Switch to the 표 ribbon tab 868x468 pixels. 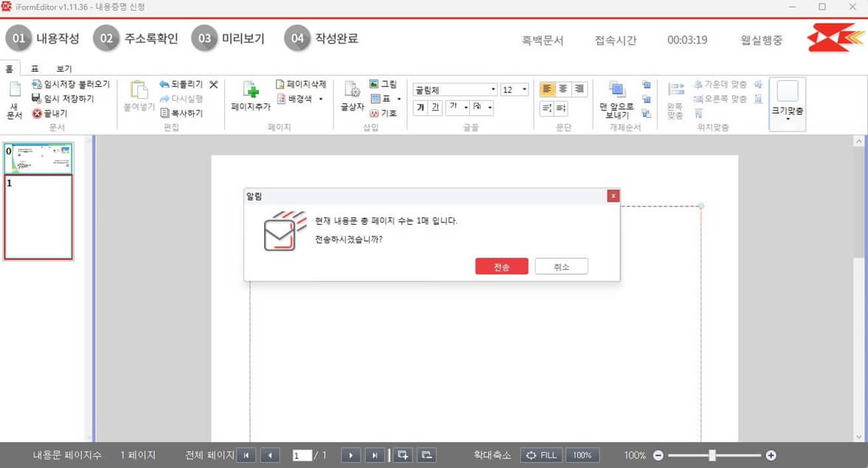click(x=35, y=69)
